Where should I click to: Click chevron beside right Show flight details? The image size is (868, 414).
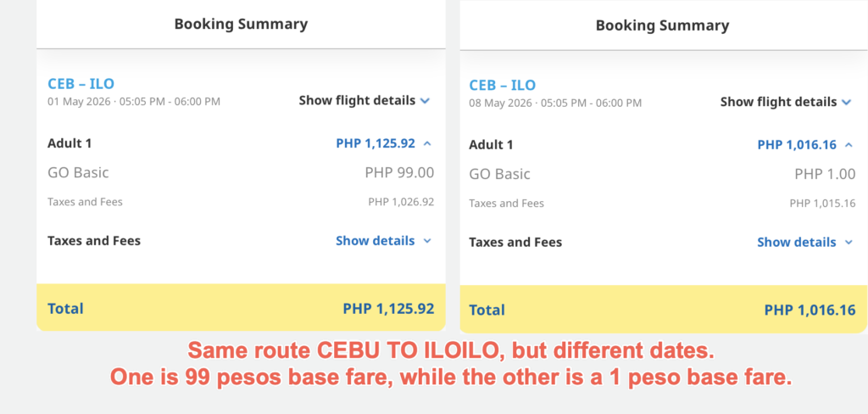point(846,102)
